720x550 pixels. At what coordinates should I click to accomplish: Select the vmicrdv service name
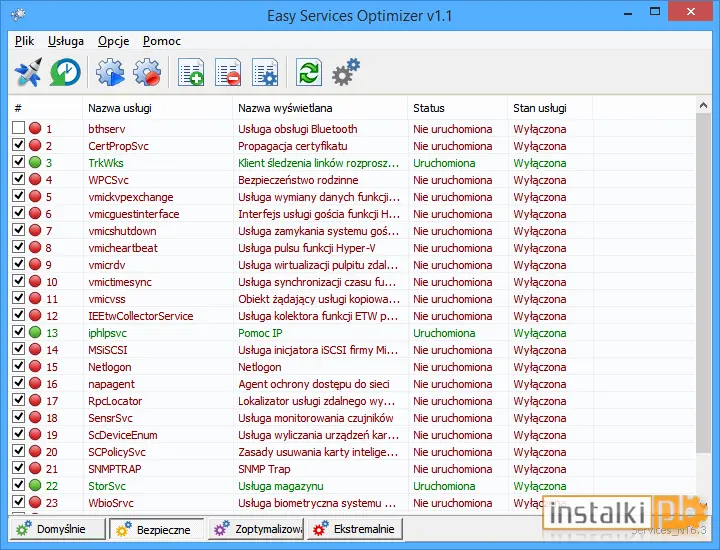coord(107,265)
